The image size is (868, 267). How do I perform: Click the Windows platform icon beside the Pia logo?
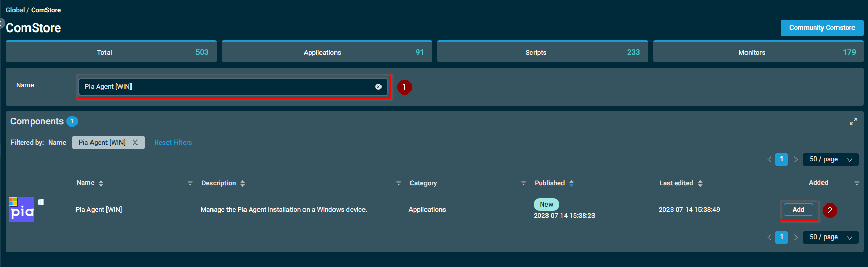click(x=41, y=202)
